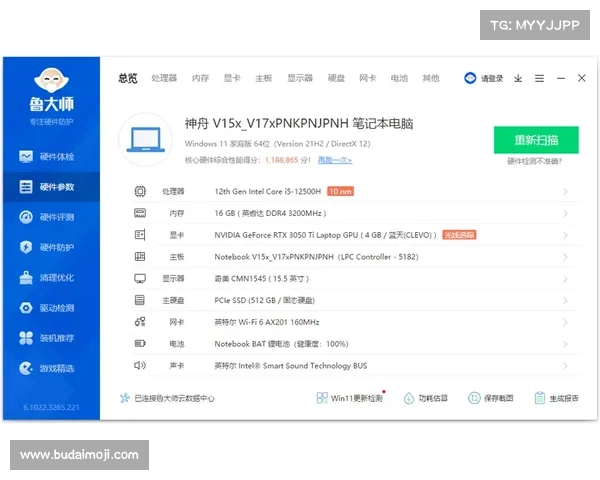Switch to 总览 overview tab
This screenshot has height=480, width=600.
(128, 78)
